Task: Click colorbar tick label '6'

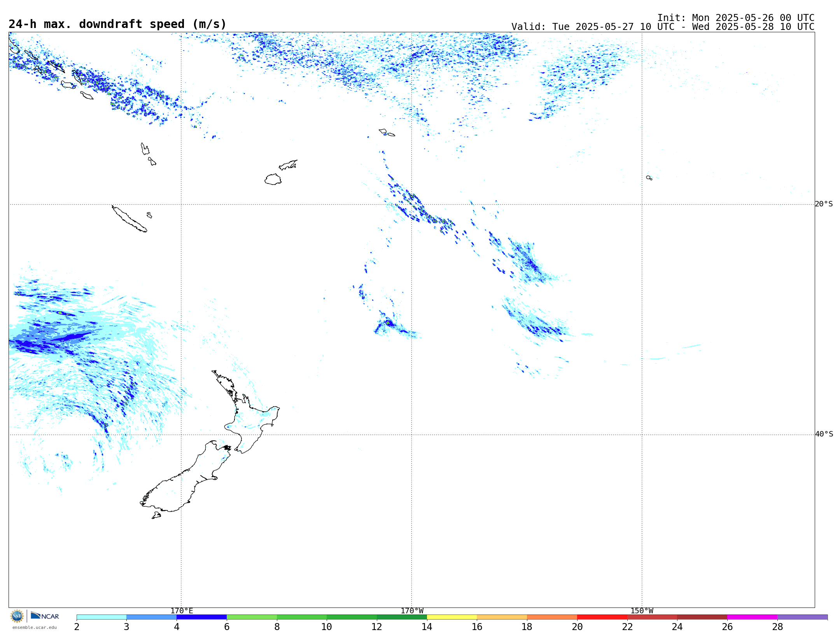Action: pyautogui.click(x=227, y=627)
